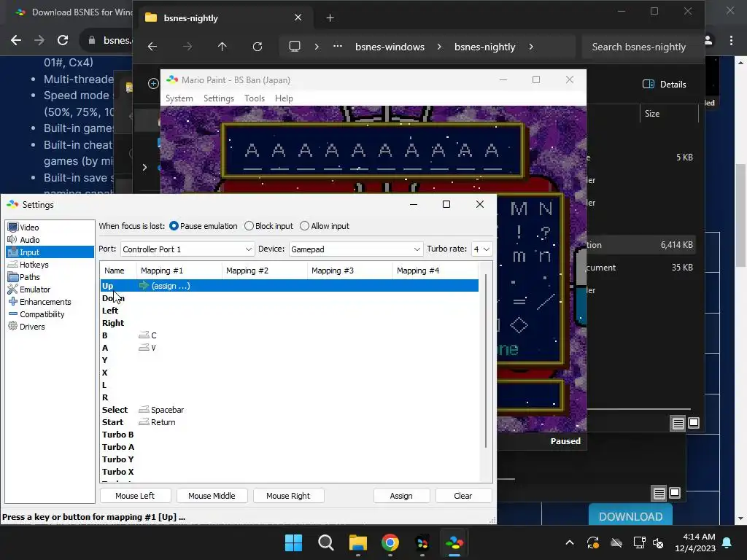
Task: Expand the chevron after bsnes-windows breadcrumb
Action: point(439,47)
